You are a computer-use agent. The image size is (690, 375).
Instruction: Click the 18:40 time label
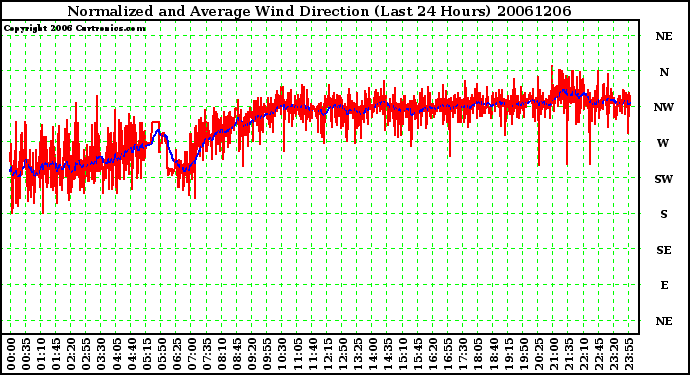(493, 354)
